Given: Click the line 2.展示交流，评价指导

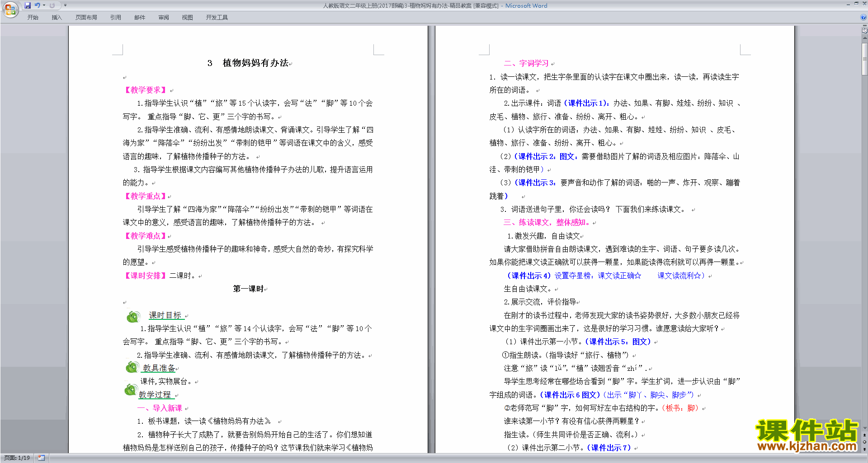Looking at the screenshot, I should [540, 302].
